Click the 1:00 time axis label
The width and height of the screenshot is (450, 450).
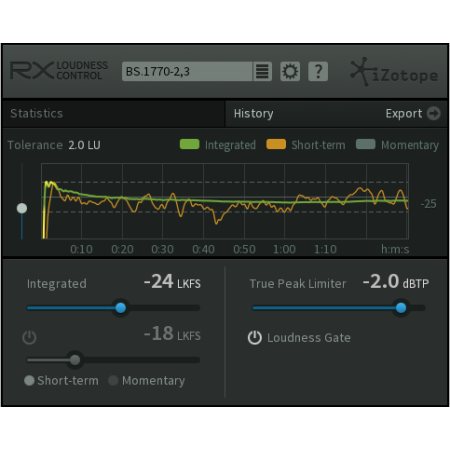coord(284,249)
